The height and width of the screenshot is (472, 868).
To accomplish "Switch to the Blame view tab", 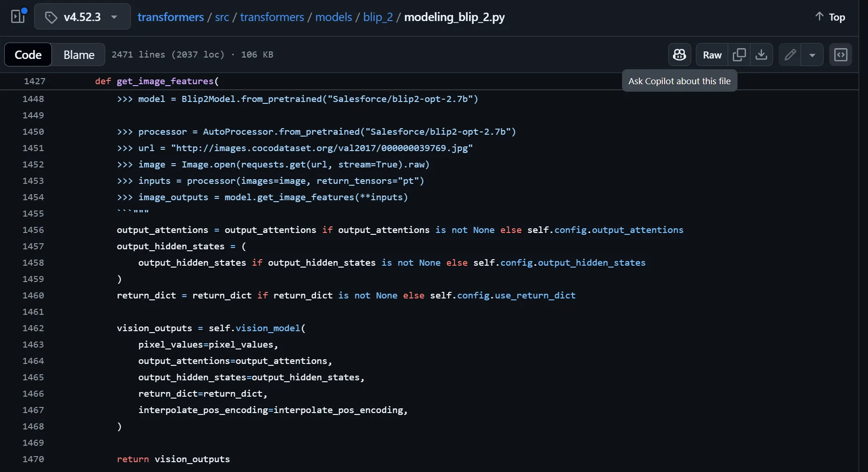I will click(x=79, y=55).
